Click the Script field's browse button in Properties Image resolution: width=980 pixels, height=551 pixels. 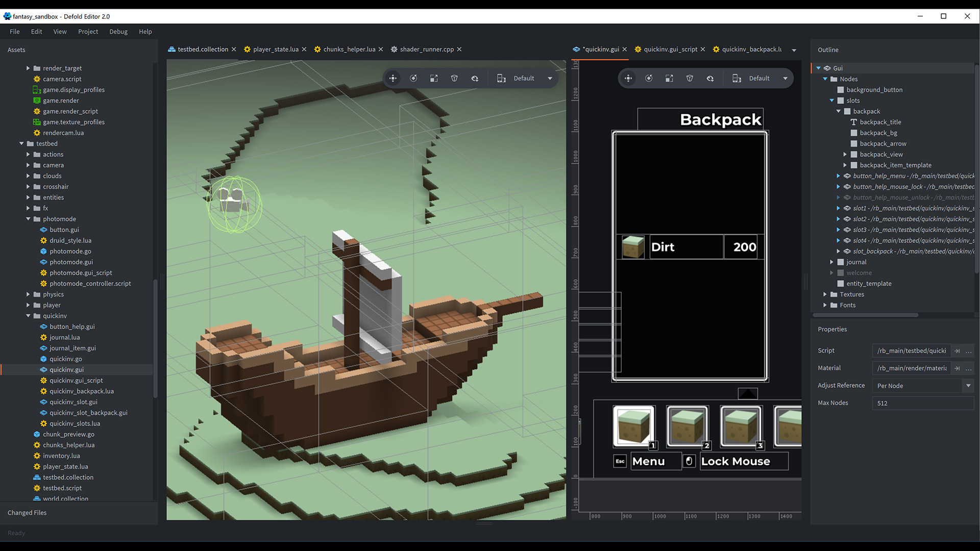tap(969, 350)
